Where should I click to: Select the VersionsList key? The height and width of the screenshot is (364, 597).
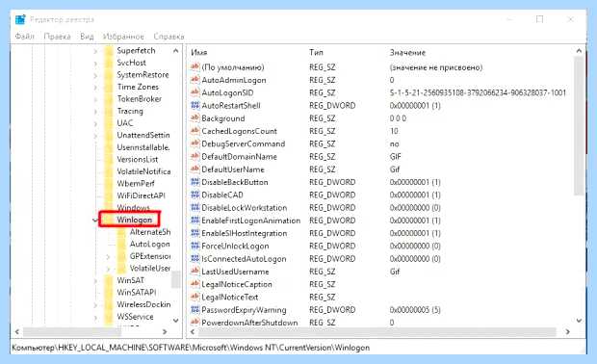tap(138, 160)
